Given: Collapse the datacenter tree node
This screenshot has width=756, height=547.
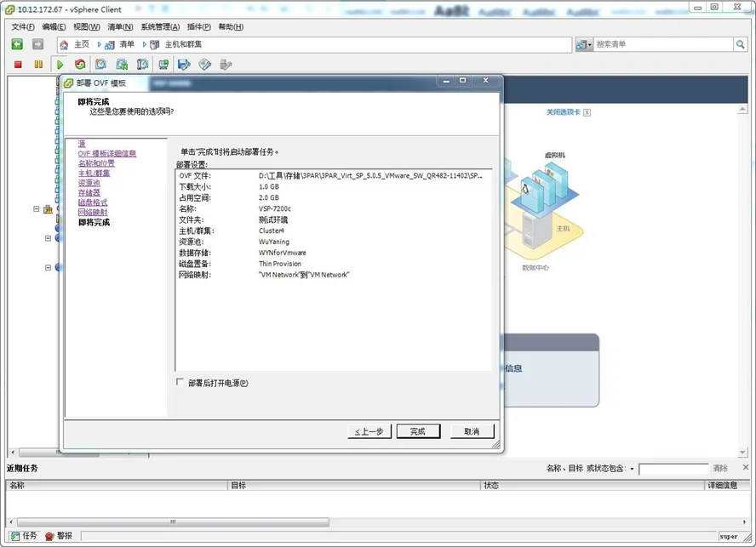Looking at the screenshot, I should (36, 209).
